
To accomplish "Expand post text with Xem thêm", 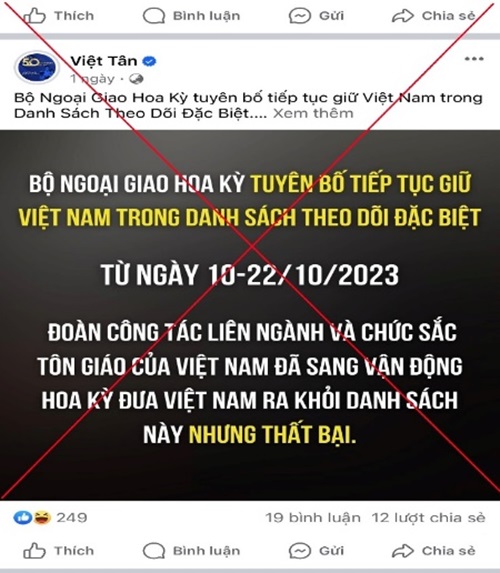I will 313,113.
